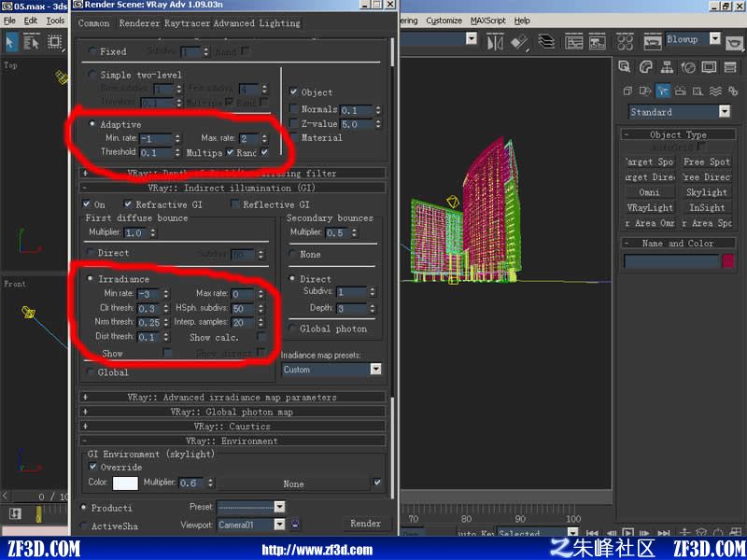Screen dimensions: 747x560
Task: Open the Customize menu
Action: (444, 21)
